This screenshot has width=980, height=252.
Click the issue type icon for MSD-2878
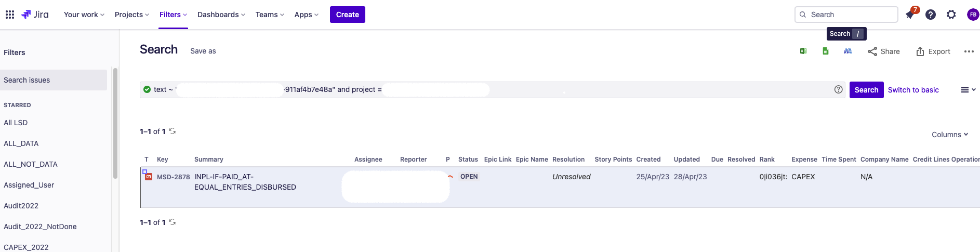(149, 177)
